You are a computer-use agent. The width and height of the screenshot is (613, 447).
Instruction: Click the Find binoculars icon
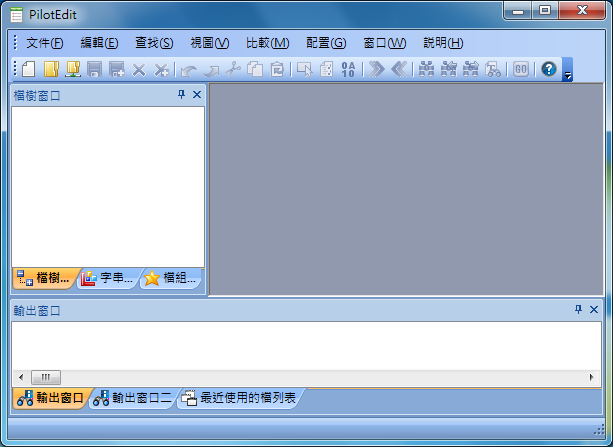(x=427, y=69)
